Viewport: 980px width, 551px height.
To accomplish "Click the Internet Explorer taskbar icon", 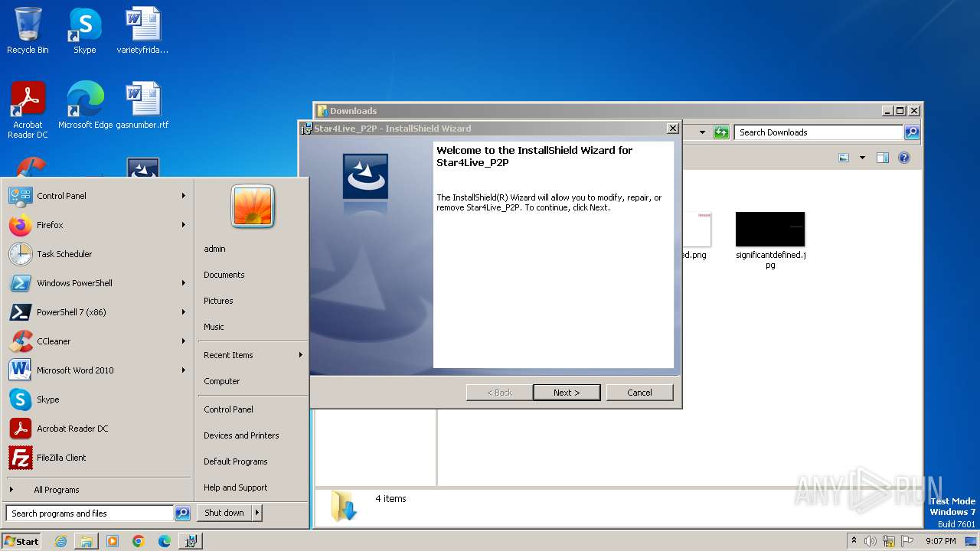I will (x=60, y=541).
